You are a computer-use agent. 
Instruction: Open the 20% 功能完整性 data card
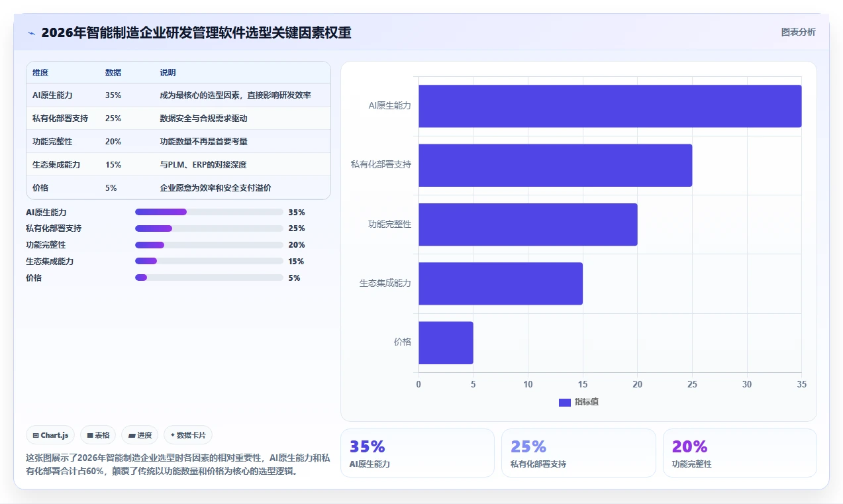(x=740, y=453)
